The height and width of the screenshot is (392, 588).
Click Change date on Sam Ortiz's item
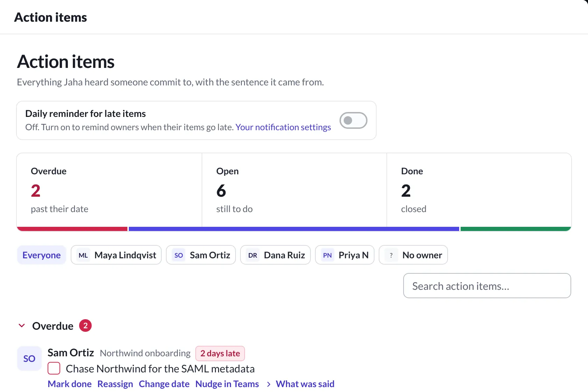[x=164, y=384]
